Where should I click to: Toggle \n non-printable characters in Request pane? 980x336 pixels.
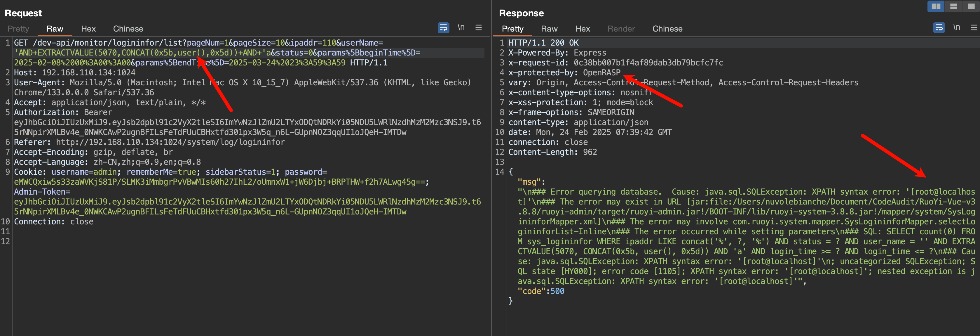coord(461,27)
